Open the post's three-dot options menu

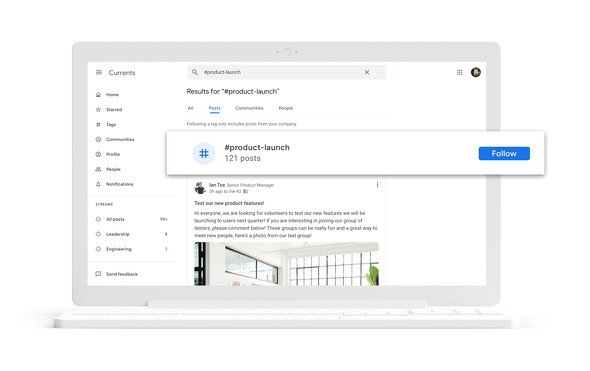[377, 184]
